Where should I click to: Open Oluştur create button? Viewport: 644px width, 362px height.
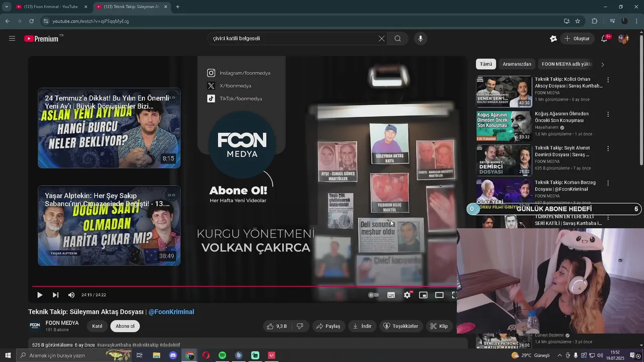[x=577, y=39]
